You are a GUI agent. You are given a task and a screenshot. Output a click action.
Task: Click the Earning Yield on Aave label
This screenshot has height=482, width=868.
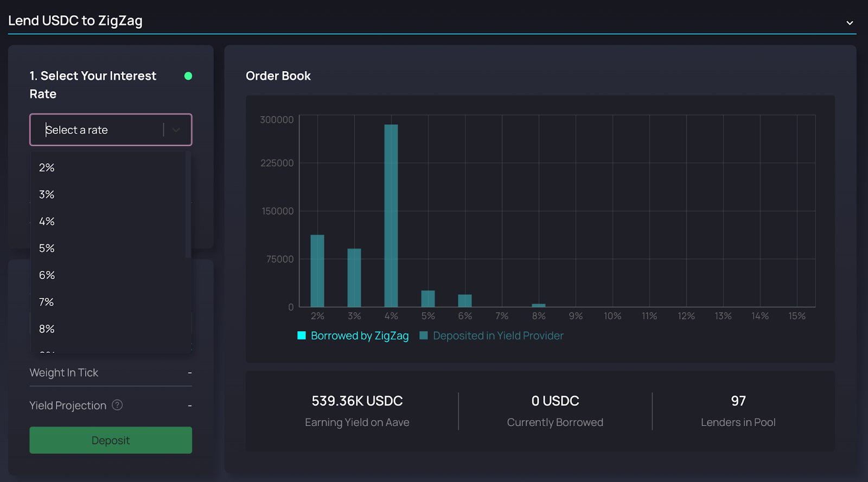357,422
